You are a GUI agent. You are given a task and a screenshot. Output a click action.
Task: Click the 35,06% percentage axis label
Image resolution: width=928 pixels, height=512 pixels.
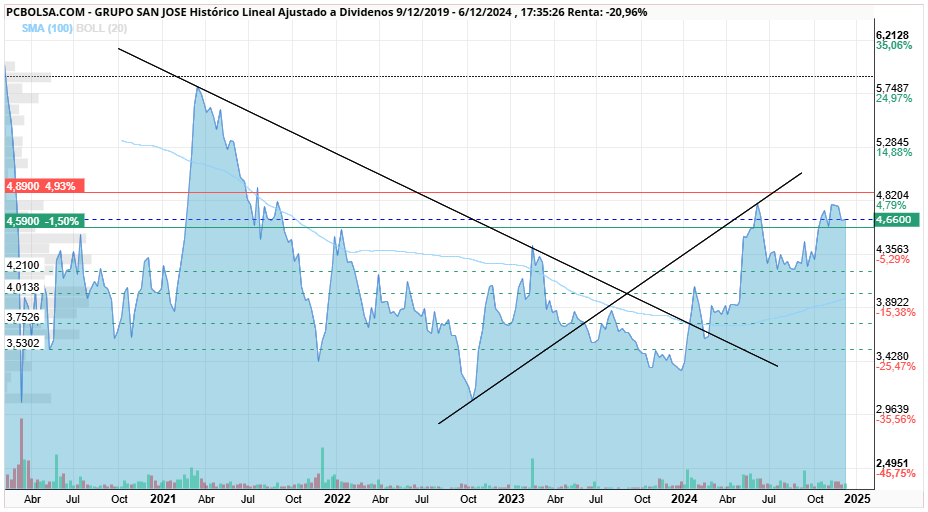pos(894,46)
